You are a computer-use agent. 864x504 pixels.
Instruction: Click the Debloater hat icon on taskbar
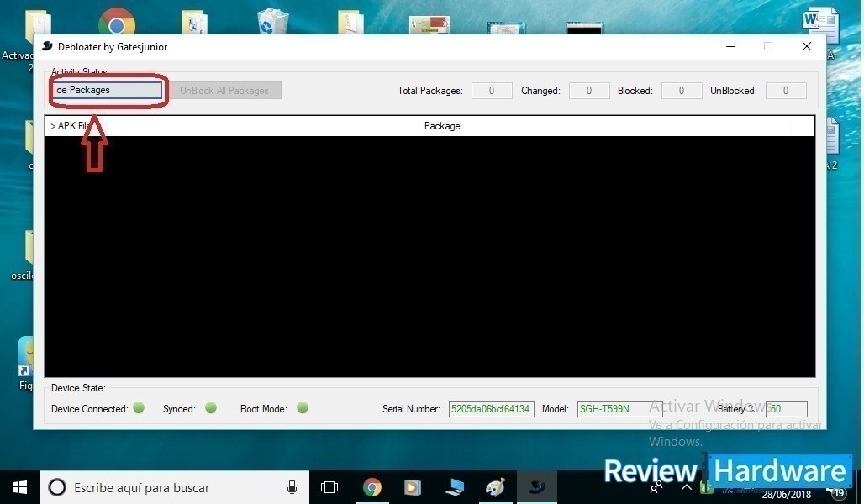537,487
